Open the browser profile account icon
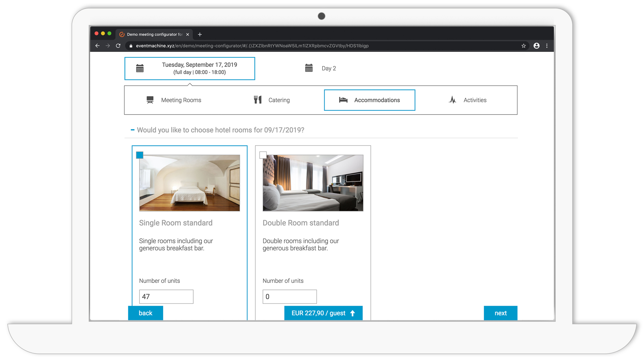 pos(536,46)
